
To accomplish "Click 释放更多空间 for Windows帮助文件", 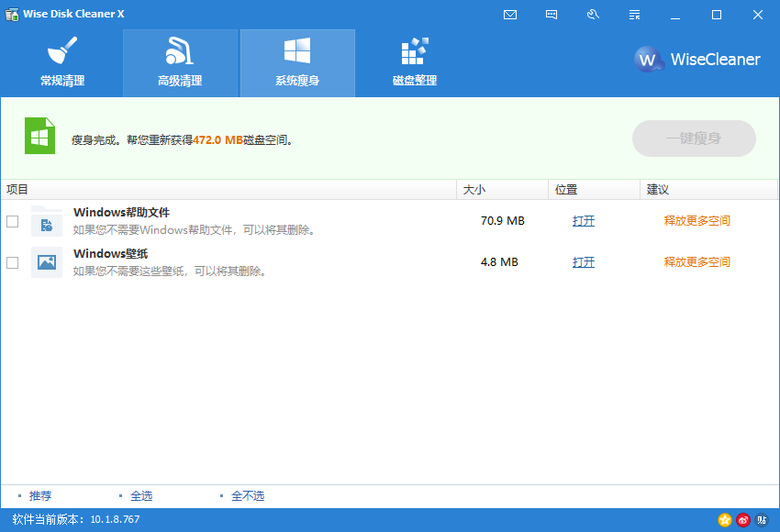I will [696, 221].
